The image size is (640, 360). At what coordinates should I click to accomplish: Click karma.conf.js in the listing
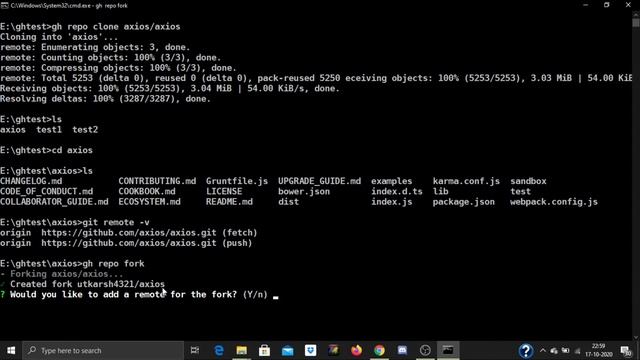466,181
